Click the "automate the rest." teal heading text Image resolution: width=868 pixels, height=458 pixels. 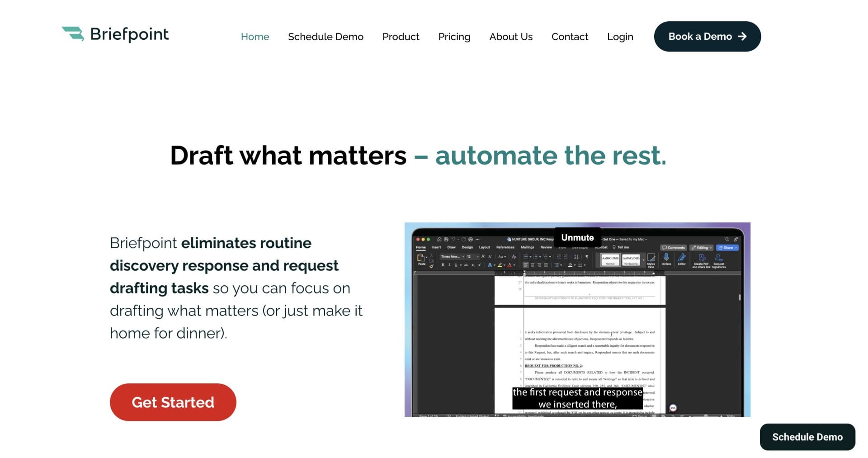[x=551, y=156]
